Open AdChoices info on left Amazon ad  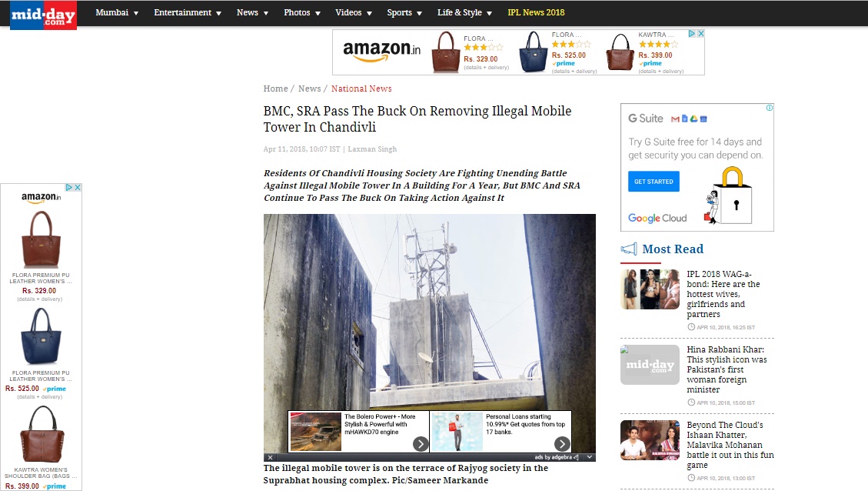(x=70, y=187)
